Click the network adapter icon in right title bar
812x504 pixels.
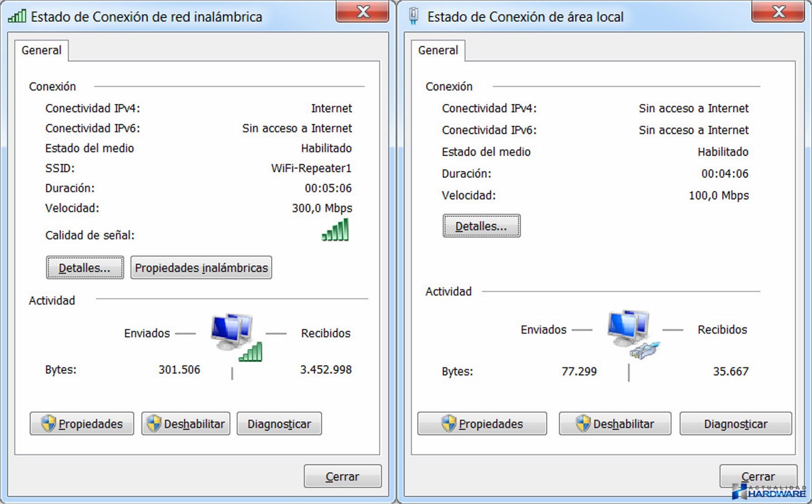point(414,16)
